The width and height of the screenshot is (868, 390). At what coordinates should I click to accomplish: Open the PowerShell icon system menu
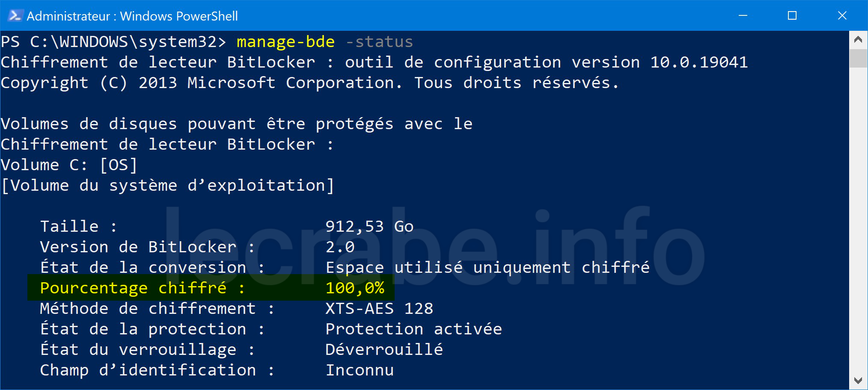15,16
